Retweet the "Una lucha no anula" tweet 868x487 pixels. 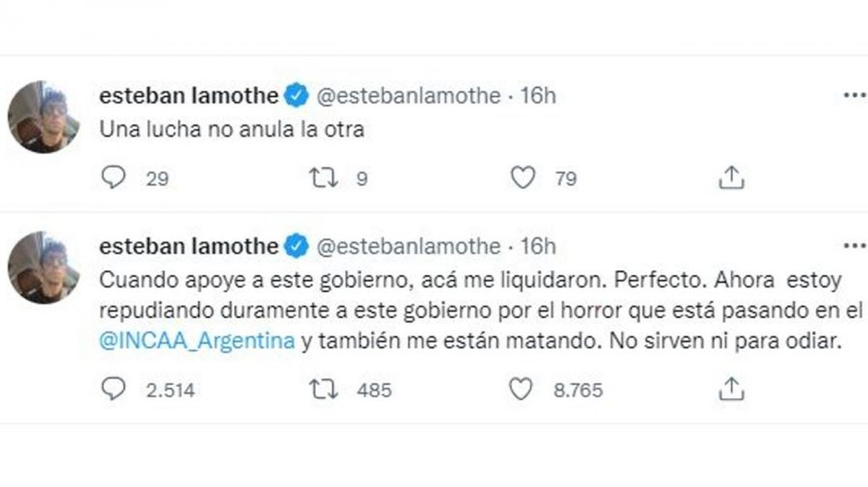[x=323, y=177]
